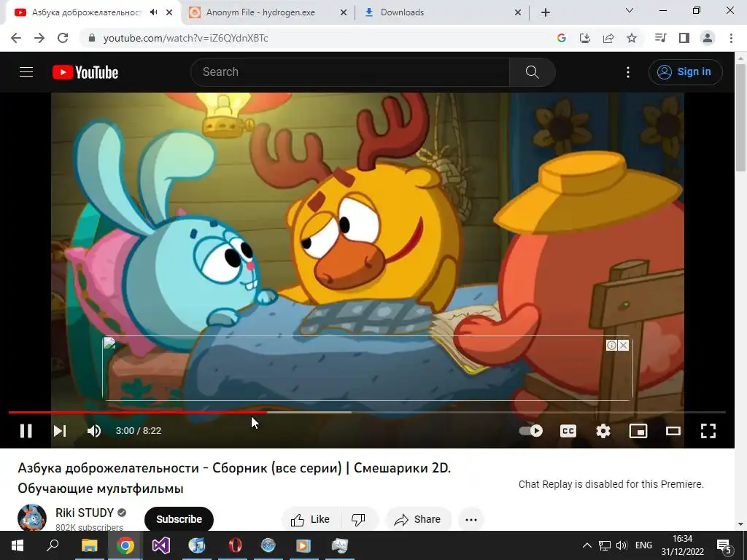747x560 pixels.
Task: Install app icon in address bar
Action: tap(585, 38)
